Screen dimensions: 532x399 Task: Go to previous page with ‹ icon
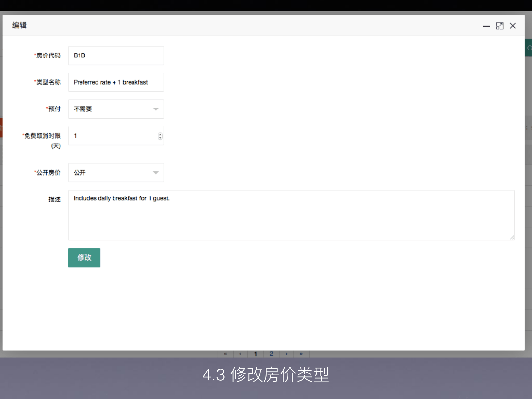[x=240, y=354]
